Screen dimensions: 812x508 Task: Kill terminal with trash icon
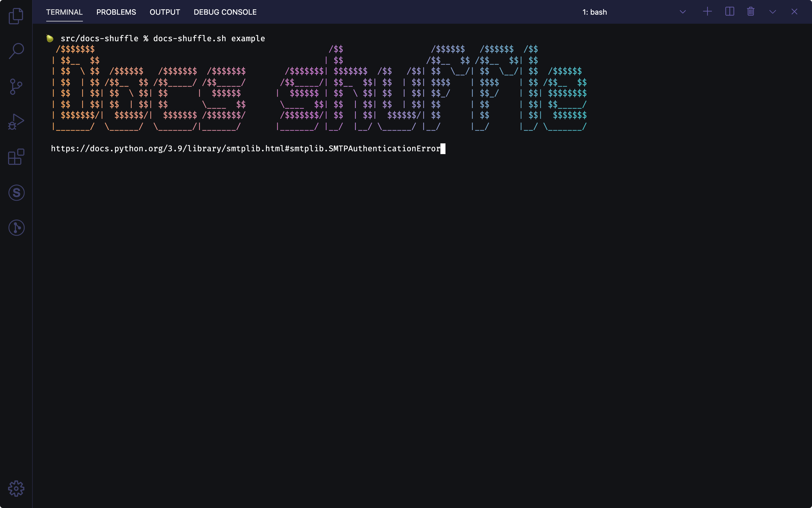tap(751, 12)
